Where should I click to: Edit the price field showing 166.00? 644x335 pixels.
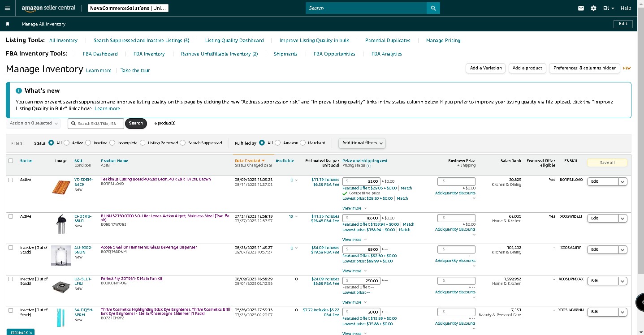pos(361,218)
